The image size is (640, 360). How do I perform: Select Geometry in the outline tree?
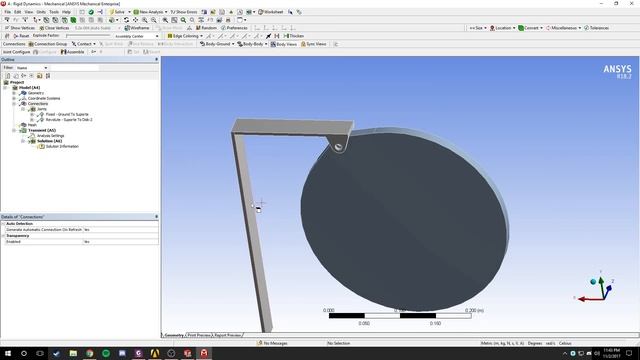pyautogui.click(x=36, y=93)
